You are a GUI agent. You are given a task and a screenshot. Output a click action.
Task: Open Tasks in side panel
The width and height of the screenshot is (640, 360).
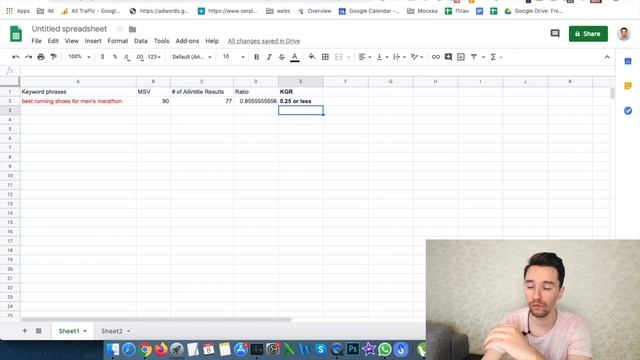tap(628, 111)
